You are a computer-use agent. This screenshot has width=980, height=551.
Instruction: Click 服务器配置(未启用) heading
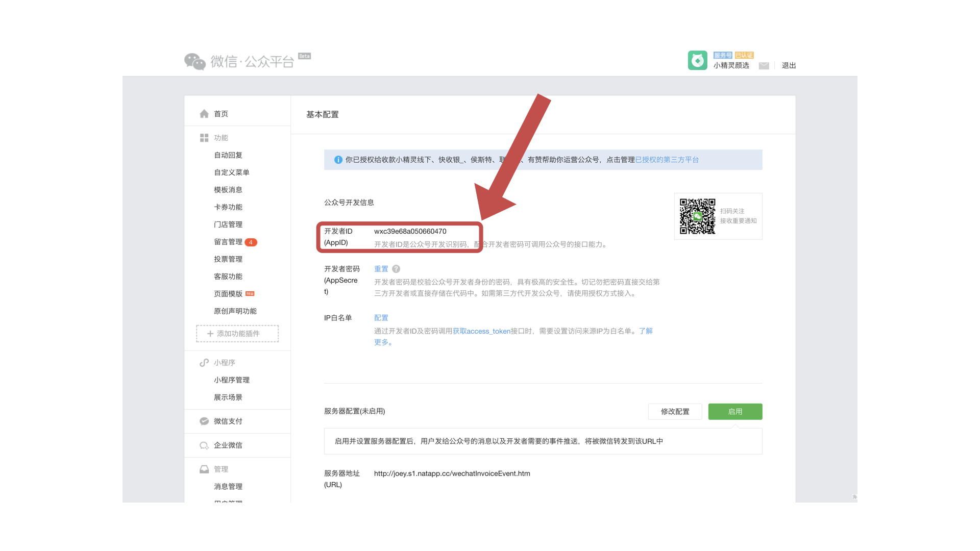click(354, 411)
